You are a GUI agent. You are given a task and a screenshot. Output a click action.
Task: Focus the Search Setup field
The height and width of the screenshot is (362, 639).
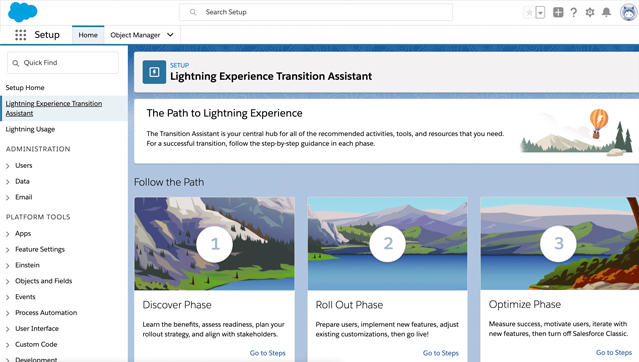316,12
